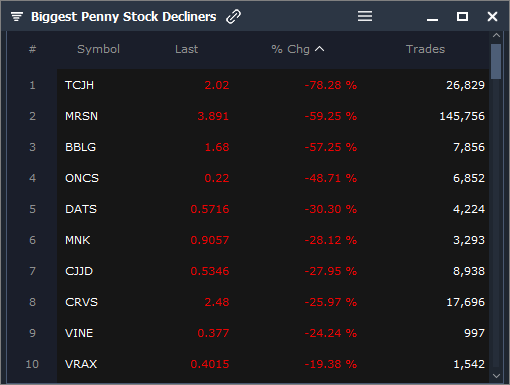
Task: Click the link chain icon beside title
Action: point(233,17)
